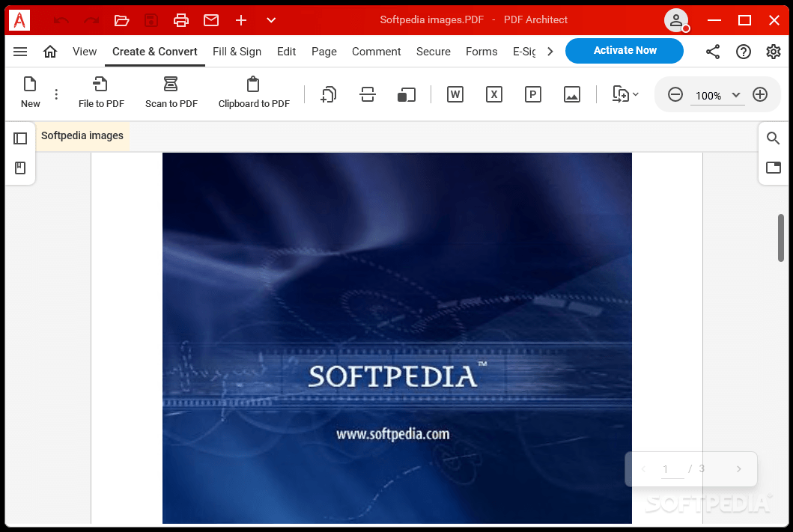Convert PDF to Excel
The width and height of the screenshot is (793, 532).
494,94
